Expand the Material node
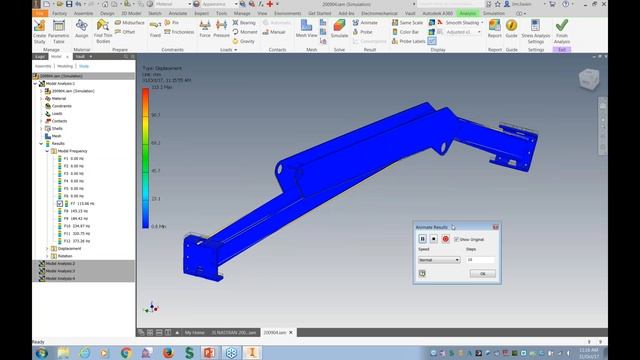 tap(41, 98)
